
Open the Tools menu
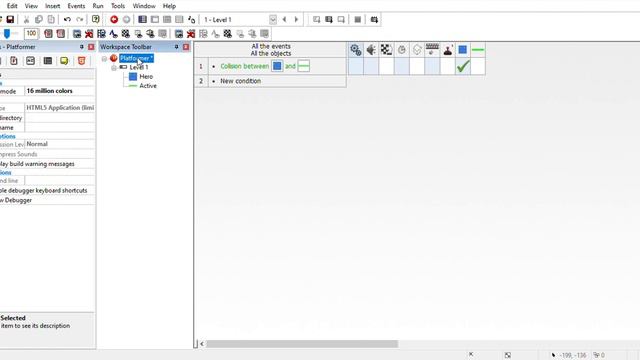[118, 6]
